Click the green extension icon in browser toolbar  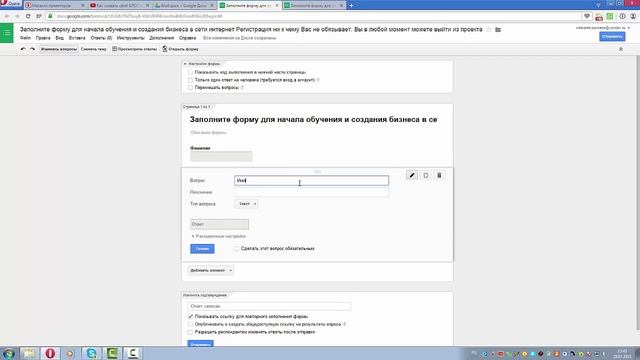point(610,16)
